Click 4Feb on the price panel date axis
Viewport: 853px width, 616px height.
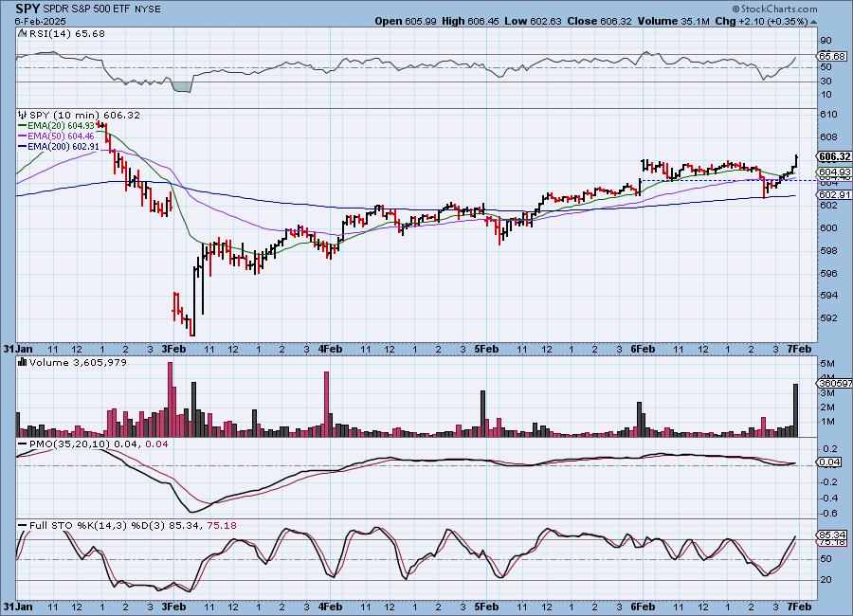tap(330, 349)
